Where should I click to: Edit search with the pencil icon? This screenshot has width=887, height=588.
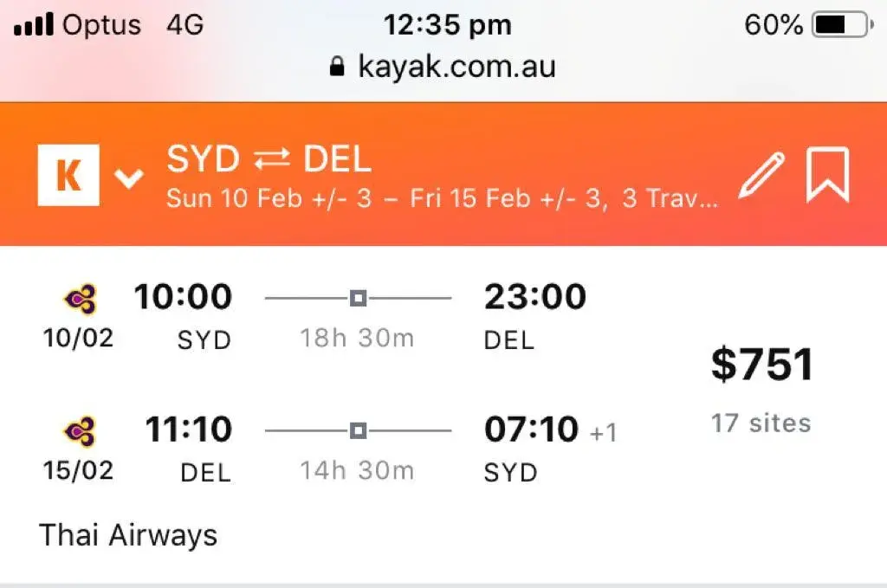coord(761,175)
